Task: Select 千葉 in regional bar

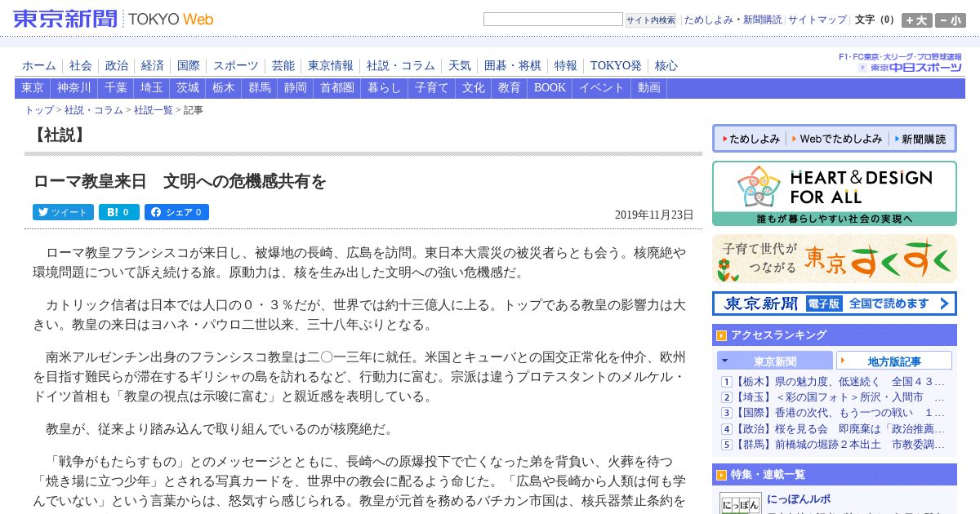Action: pos(116,88)
